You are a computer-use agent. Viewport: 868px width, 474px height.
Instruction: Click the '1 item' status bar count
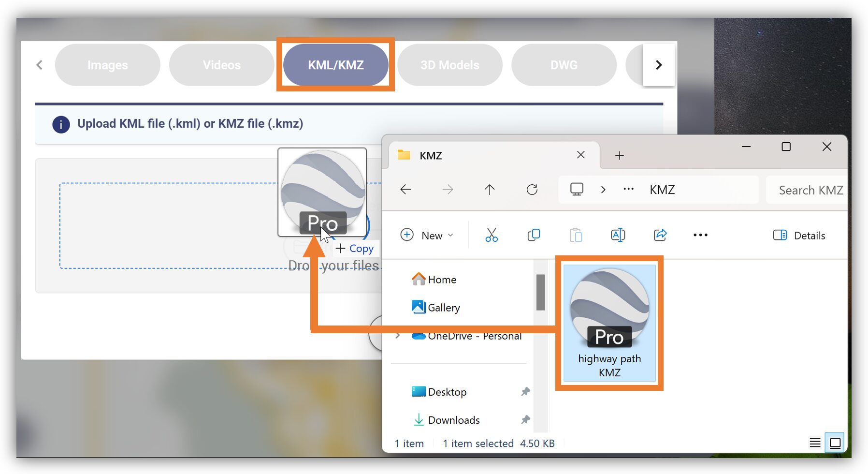409,444
